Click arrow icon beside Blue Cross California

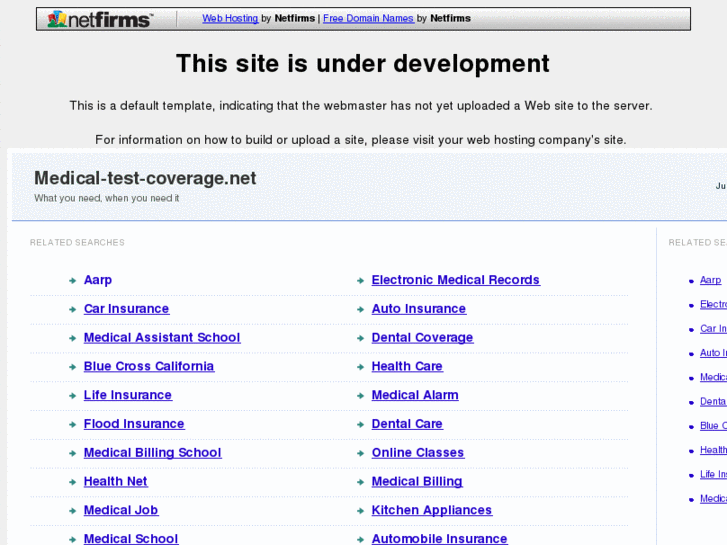pyautogui.click(x=72, y=367)
